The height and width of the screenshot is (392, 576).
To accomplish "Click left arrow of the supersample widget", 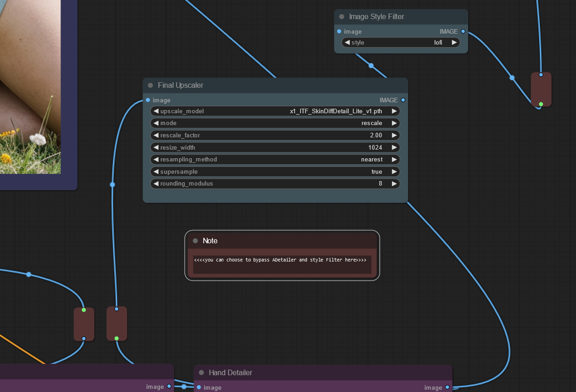I will click(156, 172).
